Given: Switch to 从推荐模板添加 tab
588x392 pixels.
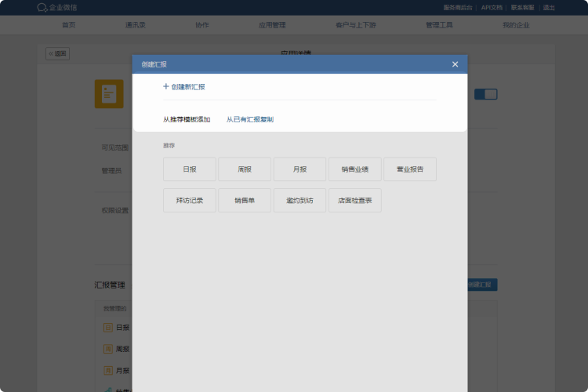Looking at the screenshot, I should (187, 119).
